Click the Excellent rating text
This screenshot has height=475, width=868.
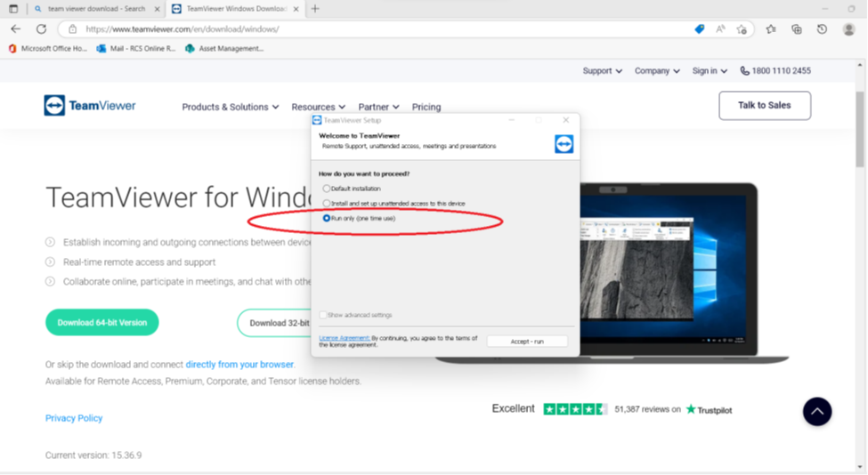(513, 408)
